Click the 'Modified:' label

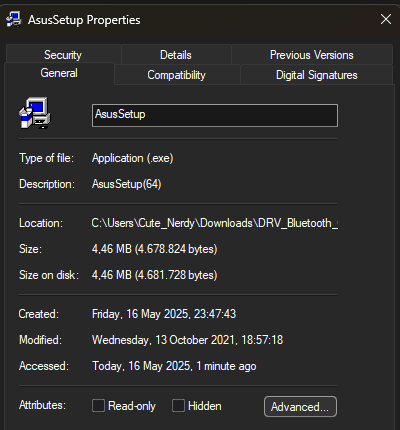(40, 340)
